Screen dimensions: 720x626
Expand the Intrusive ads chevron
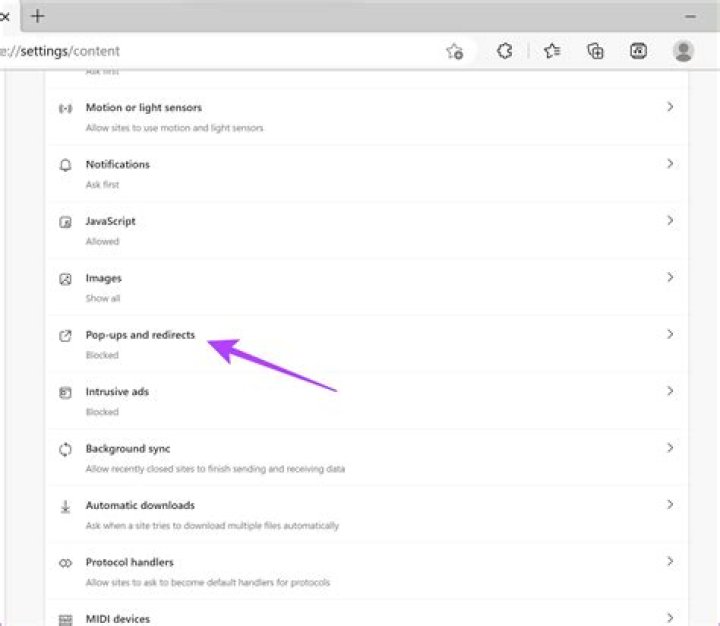[670, 392]
